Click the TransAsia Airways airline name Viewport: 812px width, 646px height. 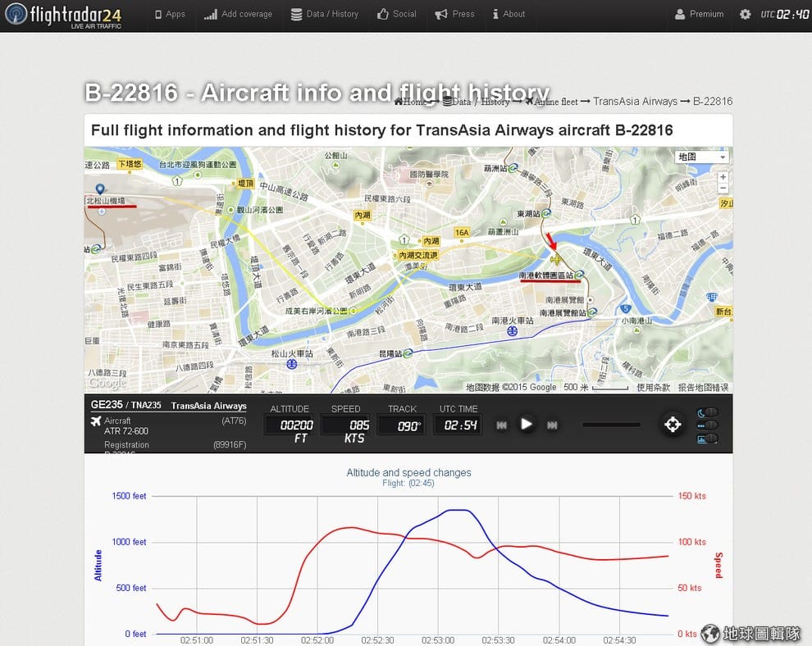(208, 406)
